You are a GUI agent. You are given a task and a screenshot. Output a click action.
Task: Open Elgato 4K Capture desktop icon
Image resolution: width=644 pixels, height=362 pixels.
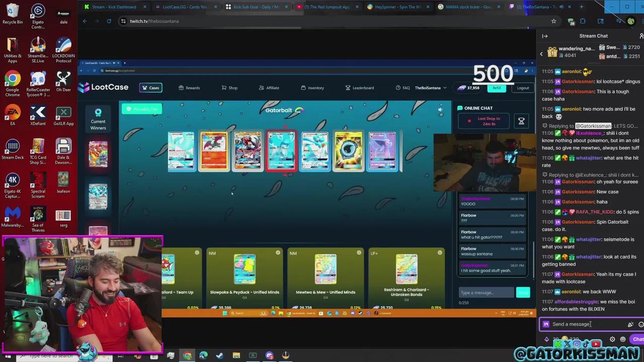(x=13, y=186)
